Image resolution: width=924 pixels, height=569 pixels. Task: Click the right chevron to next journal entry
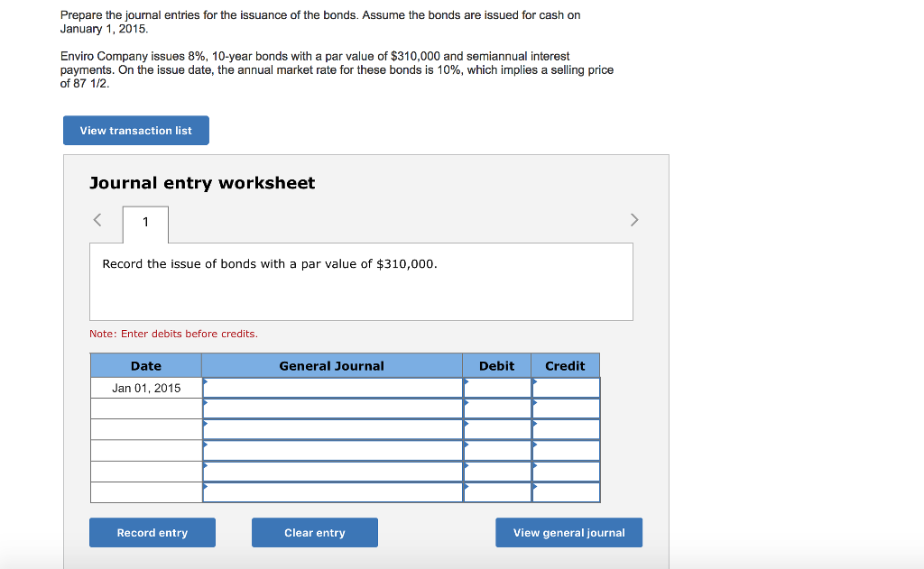[x=634, y=219]
